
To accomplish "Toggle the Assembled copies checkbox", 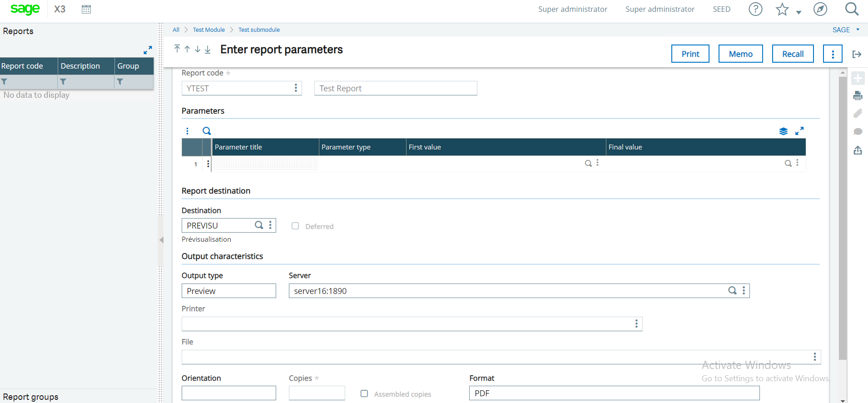I will [x=364, y=393].
